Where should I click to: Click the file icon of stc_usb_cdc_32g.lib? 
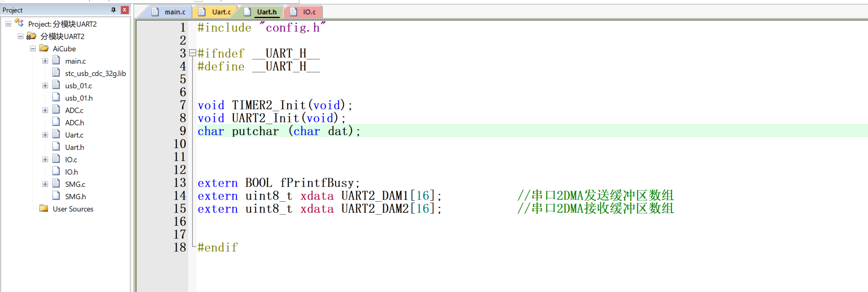coord(56,73)
